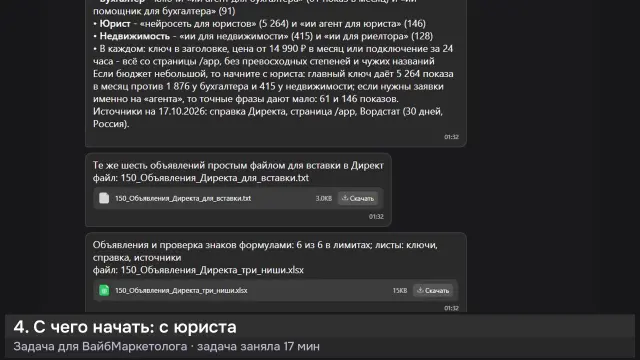The width and height of the screenshot is (640, 360).
Task: Open the green xlsx spreadsheet icon
Action: pos(104,290)
